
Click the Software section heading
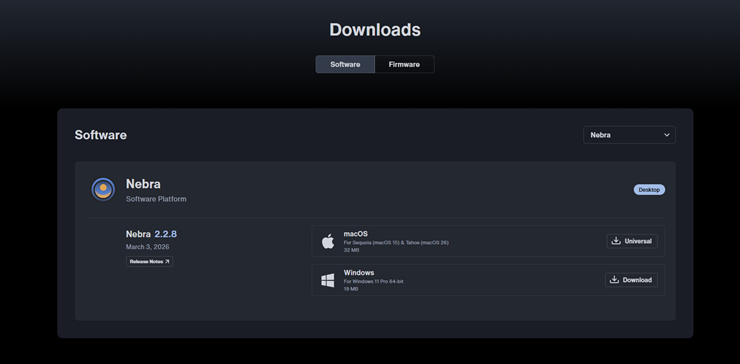(101, 135)
